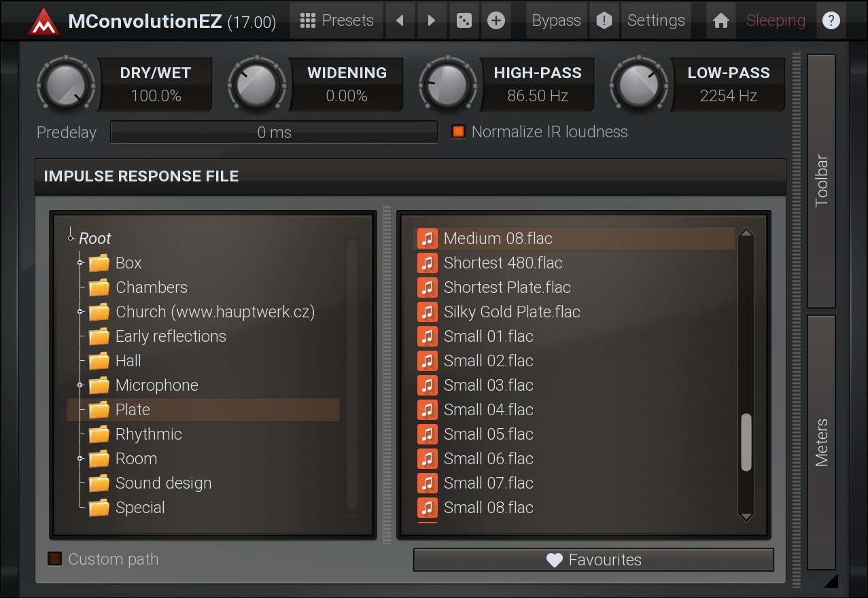Select the Silky Gold Plate.flac file
Image resolution: width=868 pixels, height=598 pixels.
(x=511, y=312)
